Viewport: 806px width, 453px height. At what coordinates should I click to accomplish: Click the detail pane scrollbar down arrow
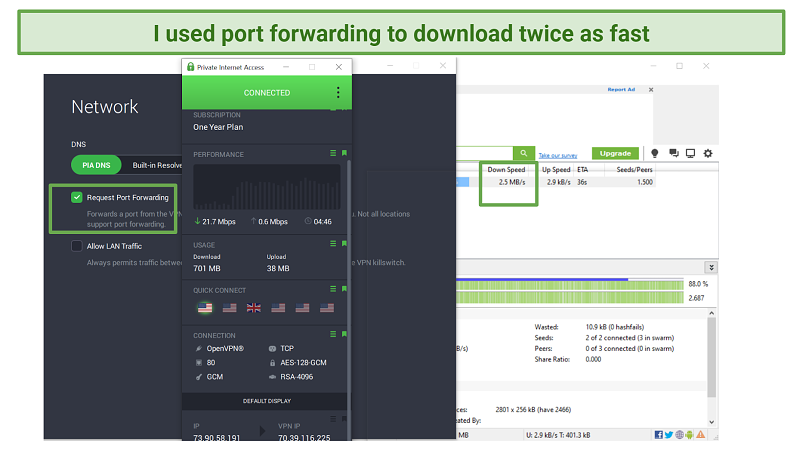[x=711, y=422]
